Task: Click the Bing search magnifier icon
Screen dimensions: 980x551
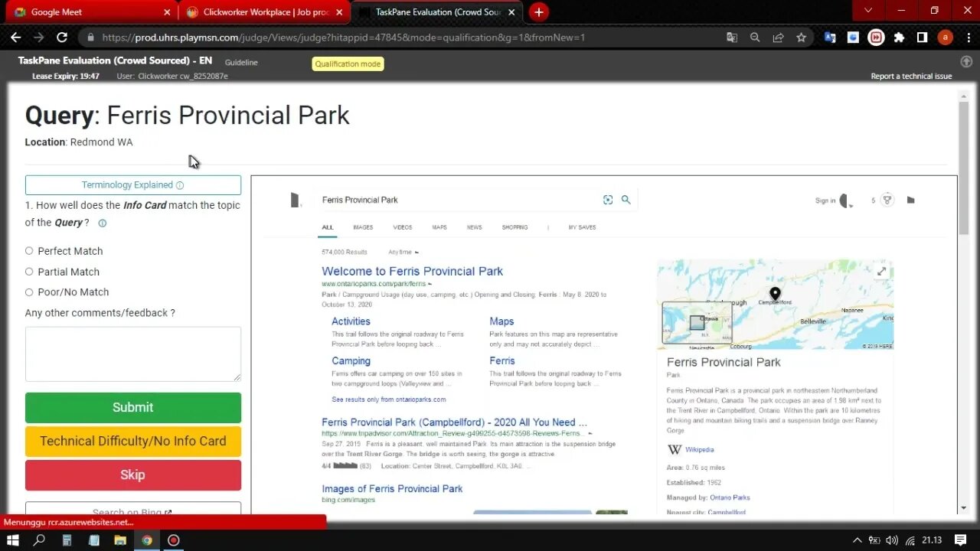Action: 626,200
